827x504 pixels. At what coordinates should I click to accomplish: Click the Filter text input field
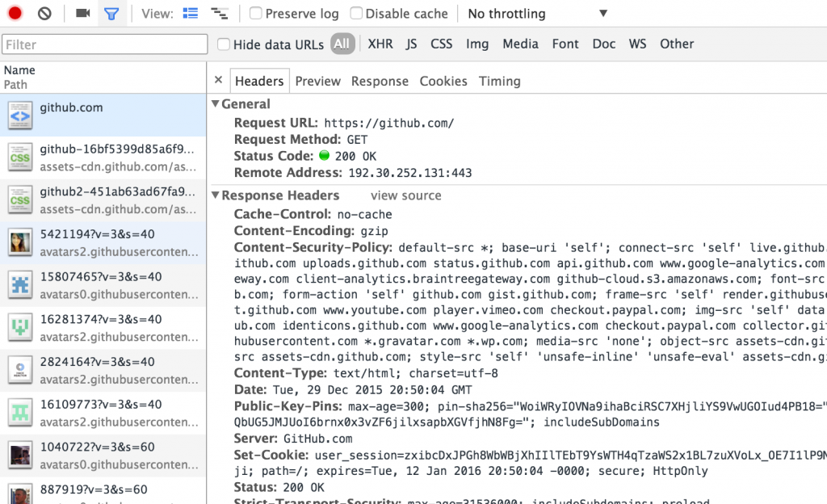coord(105,44)
